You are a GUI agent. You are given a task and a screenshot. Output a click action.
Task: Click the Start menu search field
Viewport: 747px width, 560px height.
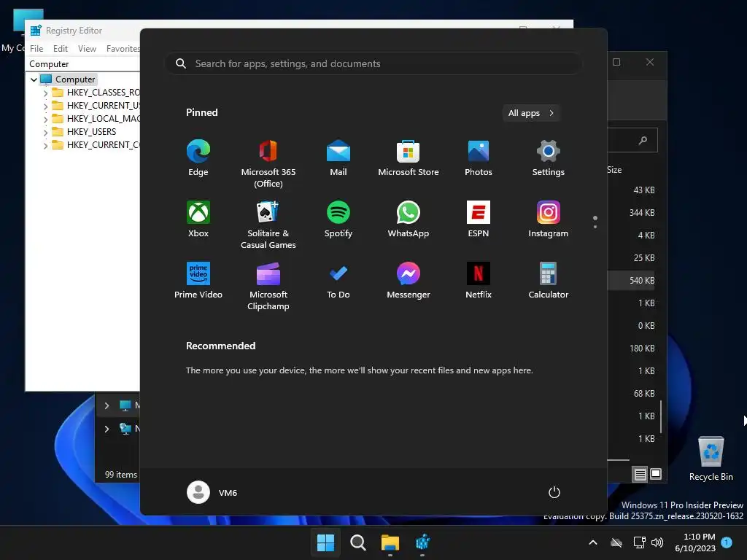(x=373, y=63)
